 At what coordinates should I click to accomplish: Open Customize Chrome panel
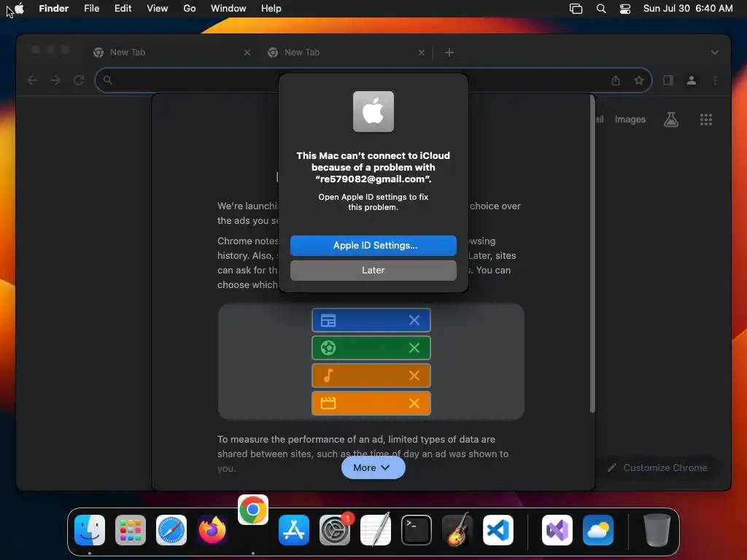[x=657, y=467]
